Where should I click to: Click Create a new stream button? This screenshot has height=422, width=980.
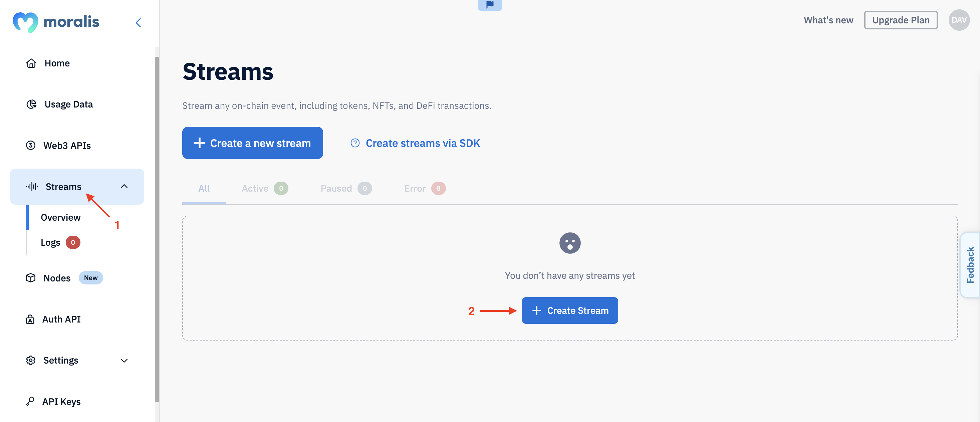(253, 143)
